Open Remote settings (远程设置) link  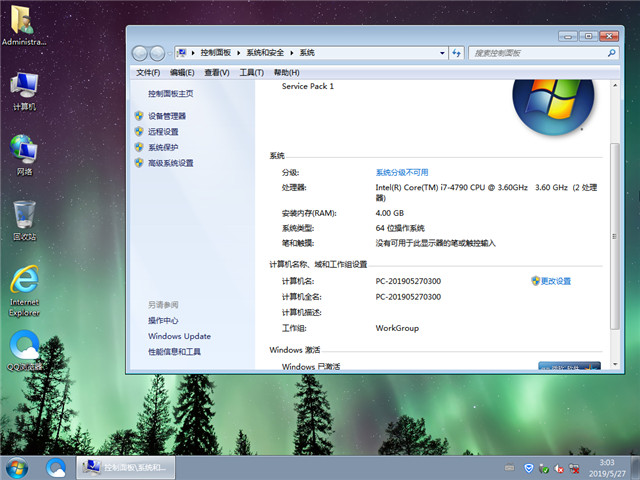[x=163, y=132]
